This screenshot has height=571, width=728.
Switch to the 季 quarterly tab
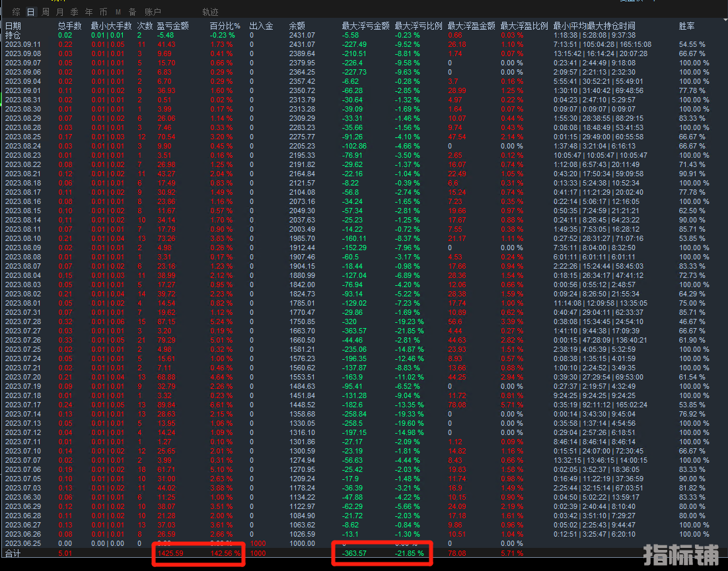(x=74, y=12)
